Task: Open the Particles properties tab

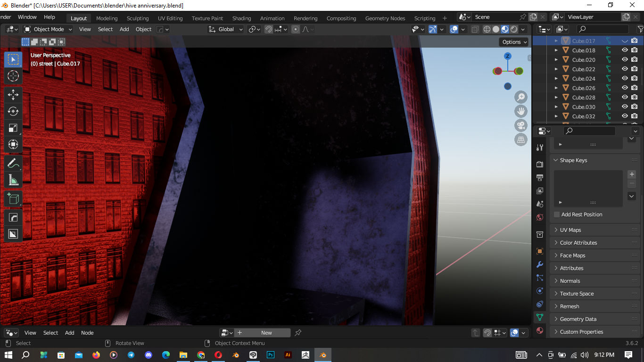Action: click(540, 278)
